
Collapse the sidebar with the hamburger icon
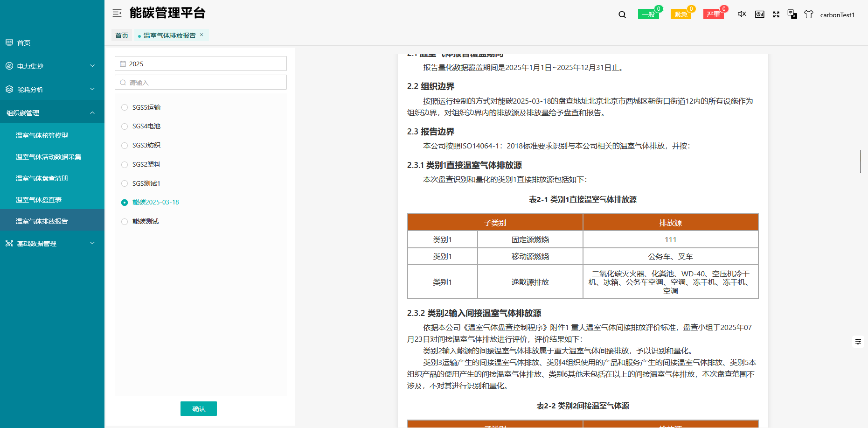click(x=117, y=13)
